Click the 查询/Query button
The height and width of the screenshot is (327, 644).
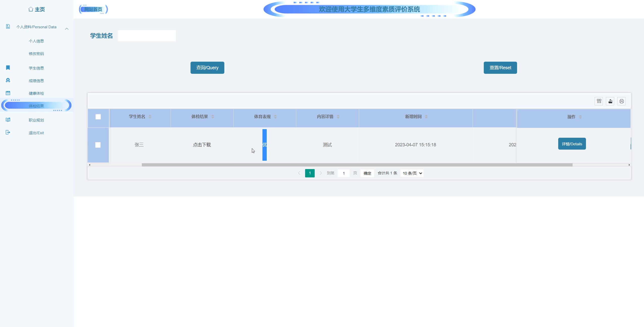[x=207, y=68]
